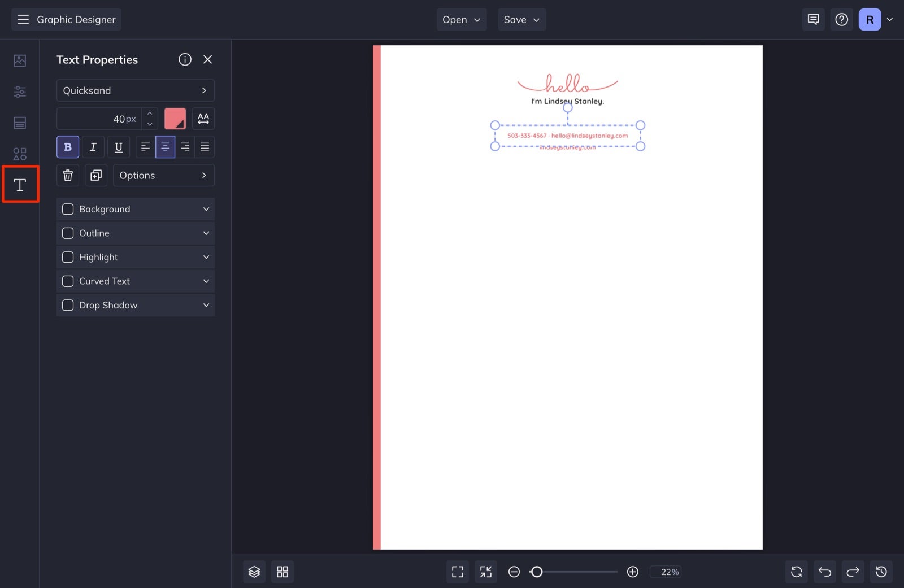Select the Text tool in the sidebar
The width and height of the screenshot is (904, 588).
click(20, 184)
